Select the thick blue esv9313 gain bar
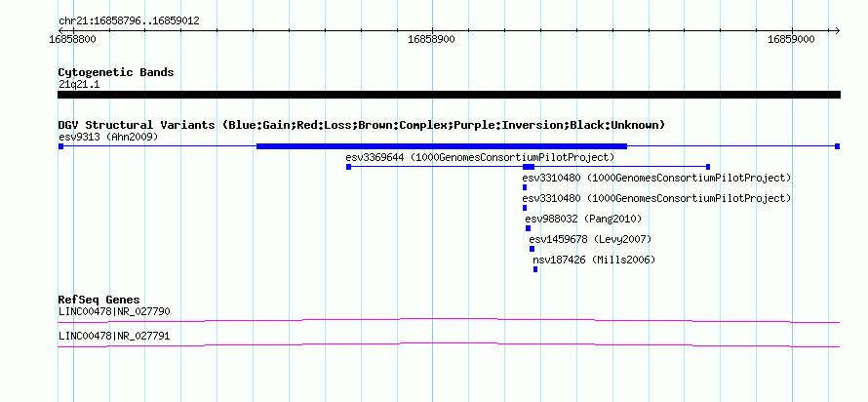 point(442,146)
